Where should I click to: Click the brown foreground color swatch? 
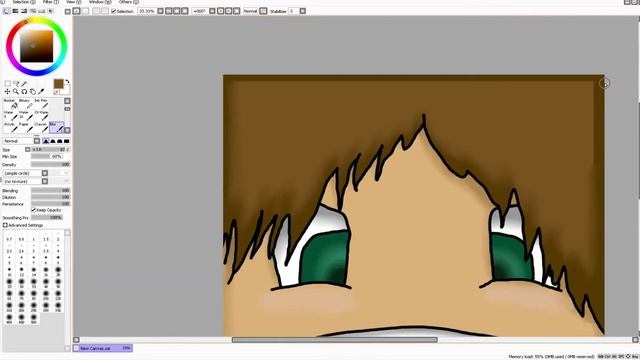click(x=58, y=84)
